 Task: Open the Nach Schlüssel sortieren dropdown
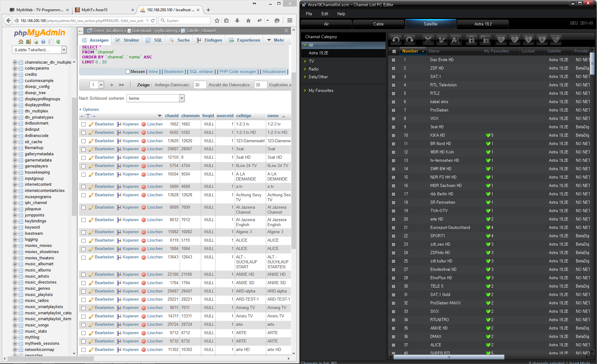[155, 98]
